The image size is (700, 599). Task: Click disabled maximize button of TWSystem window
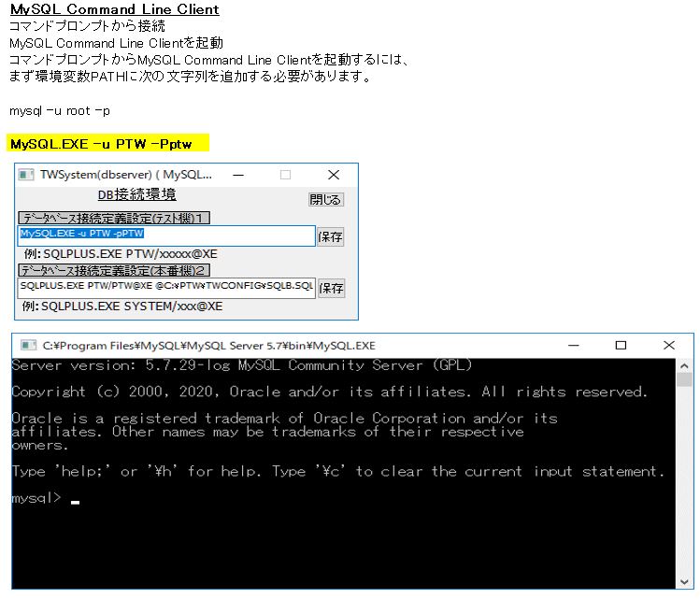click(286, 175)
